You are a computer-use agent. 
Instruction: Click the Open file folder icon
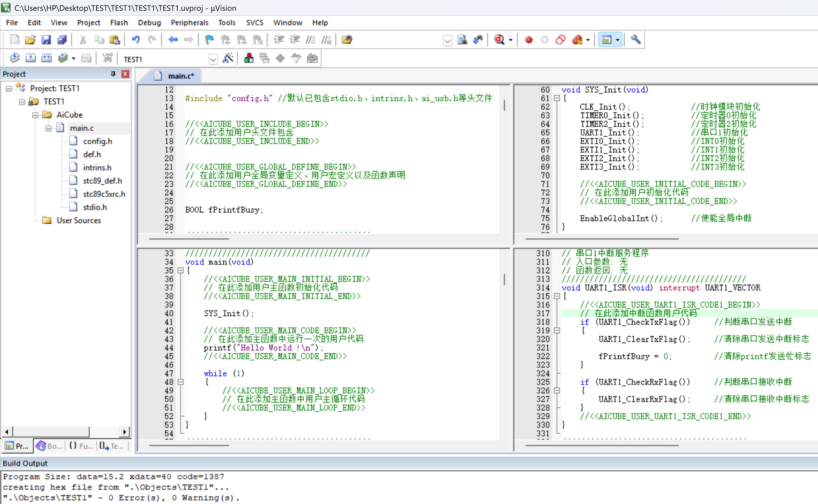(x=30, y=40)
